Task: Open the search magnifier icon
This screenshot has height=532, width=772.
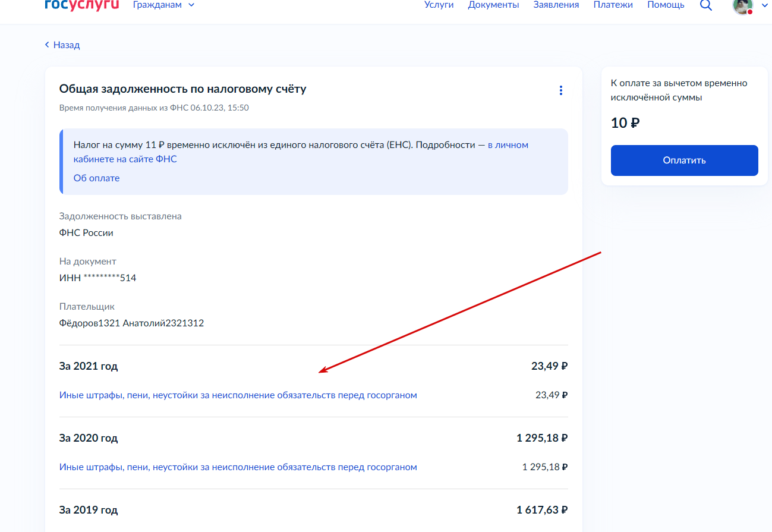Action: (x=706, y=5)
